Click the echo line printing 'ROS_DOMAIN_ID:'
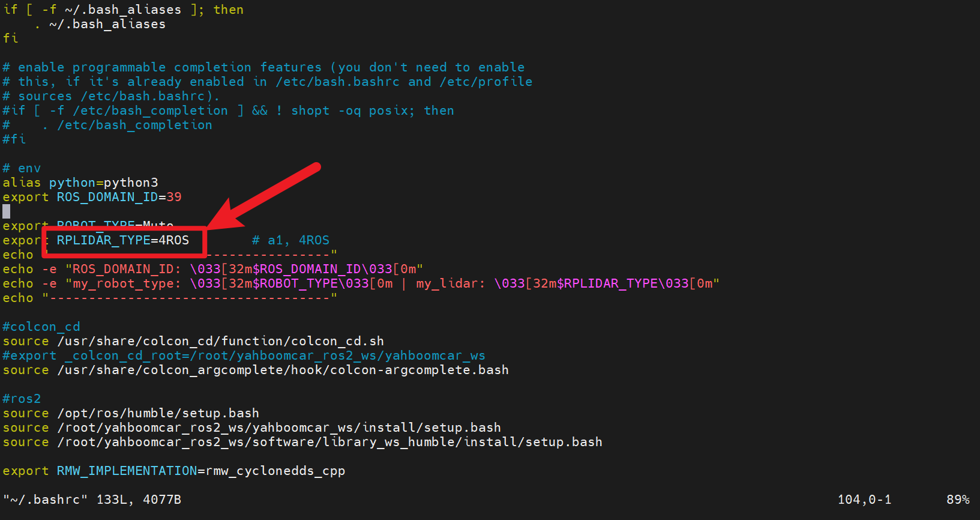 point(213,269)
